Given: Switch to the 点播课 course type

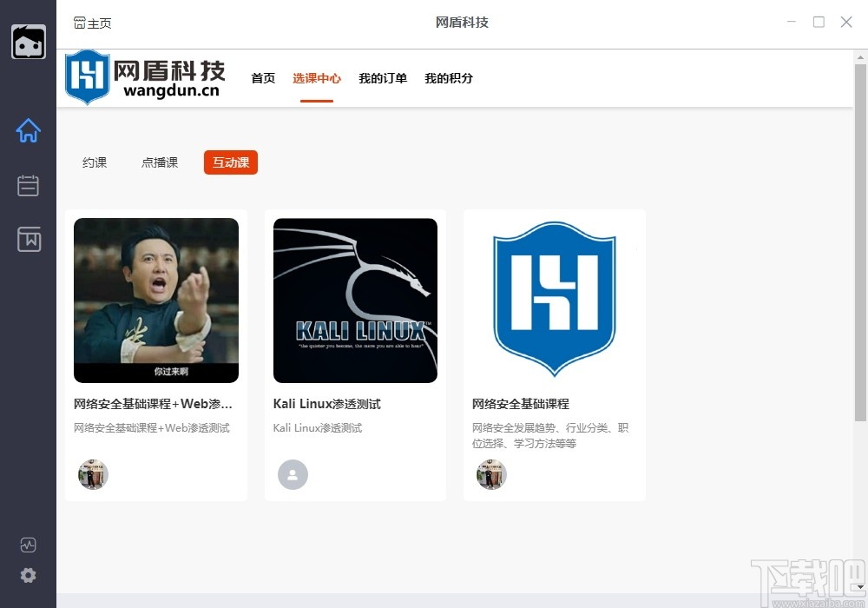Looking at the screenshot, I should 160,162.
